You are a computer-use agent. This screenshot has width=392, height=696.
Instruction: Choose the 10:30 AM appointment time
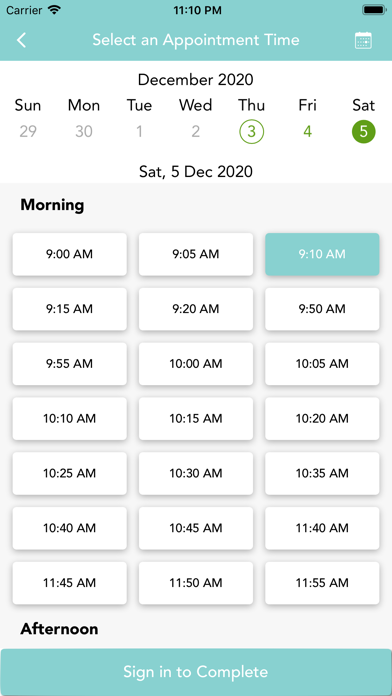[x=196, y=473]
